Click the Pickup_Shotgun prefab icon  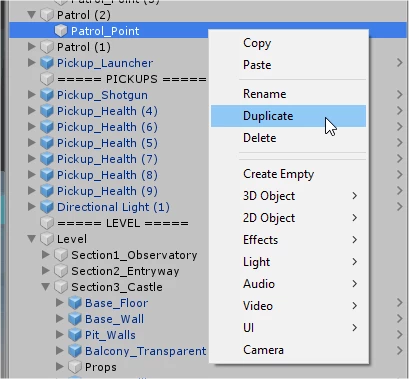pos(47,95)
